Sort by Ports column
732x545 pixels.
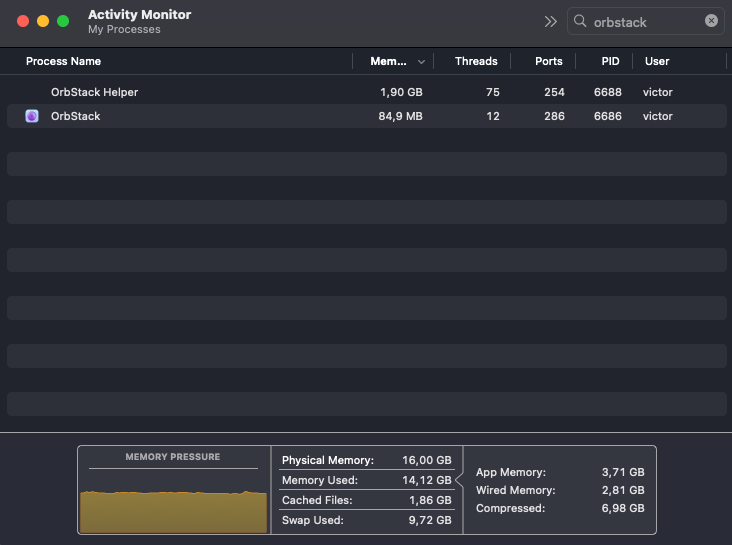(x=549, y=61)
